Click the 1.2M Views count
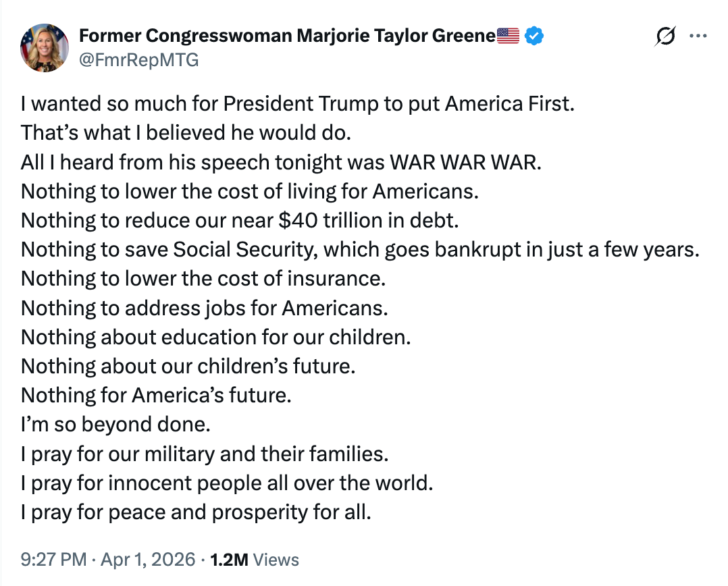 [x=255, y=559]
